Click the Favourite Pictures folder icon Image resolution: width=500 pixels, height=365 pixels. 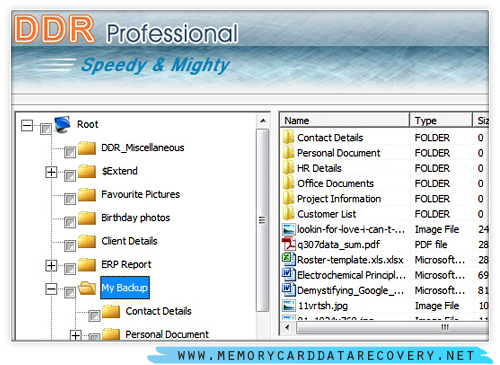click(87, 194)
